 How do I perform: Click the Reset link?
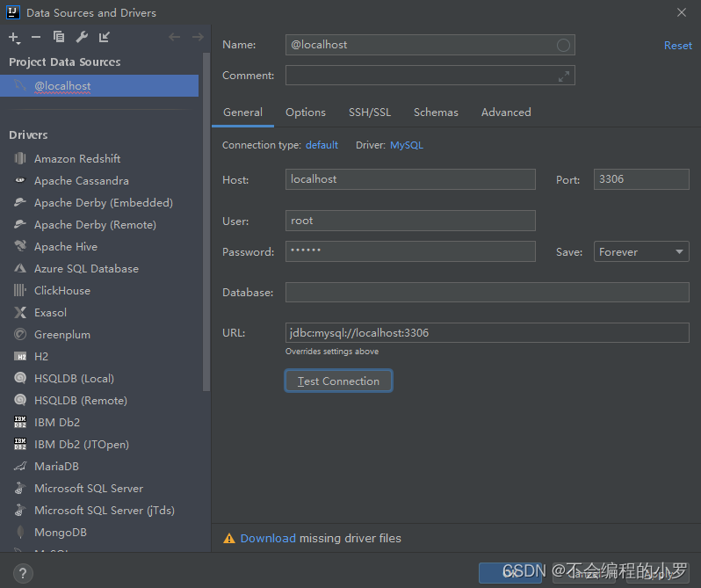[x=678, y=46]
